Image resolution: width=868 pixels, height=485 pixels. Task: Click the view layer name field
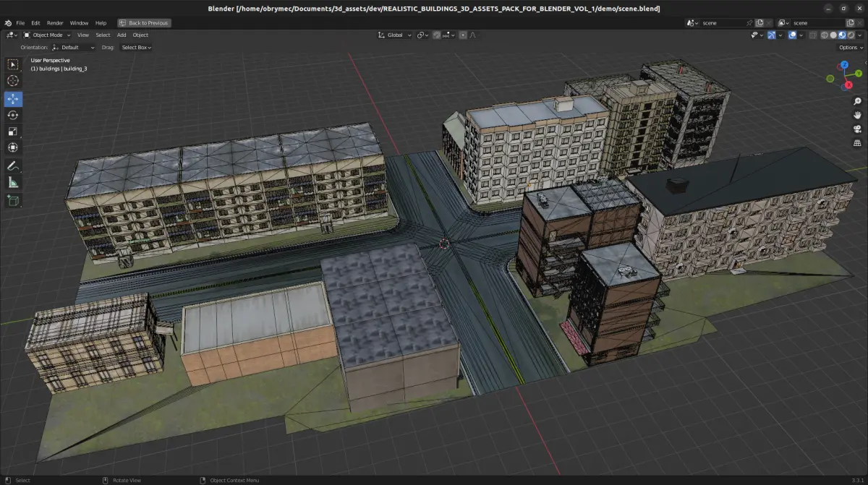[817, 23]
